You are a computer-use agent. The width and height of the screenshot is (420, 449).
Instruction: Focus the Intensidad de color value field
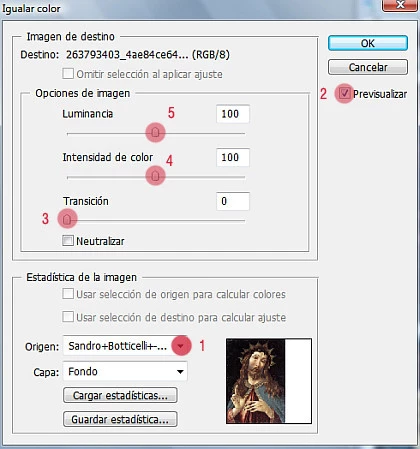233,157
